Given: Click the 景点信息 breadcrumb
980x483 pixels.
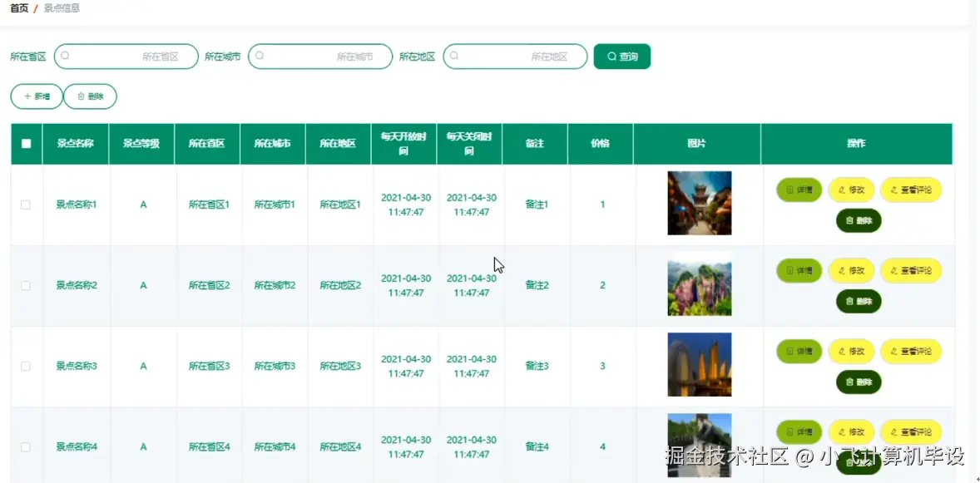Looking at the screenshot, I should [x=62, y=9].
